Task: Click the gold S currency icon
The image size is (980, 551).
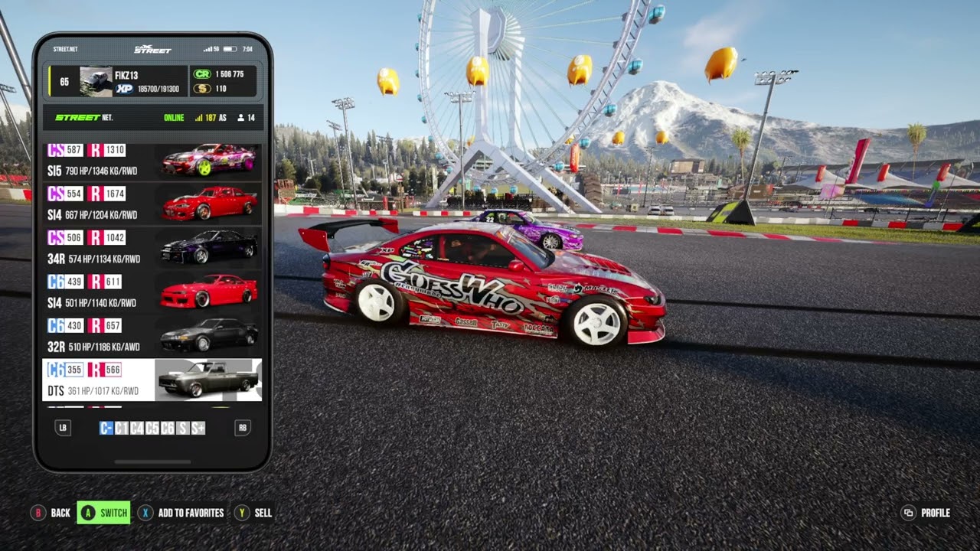Action: [202, 89]
